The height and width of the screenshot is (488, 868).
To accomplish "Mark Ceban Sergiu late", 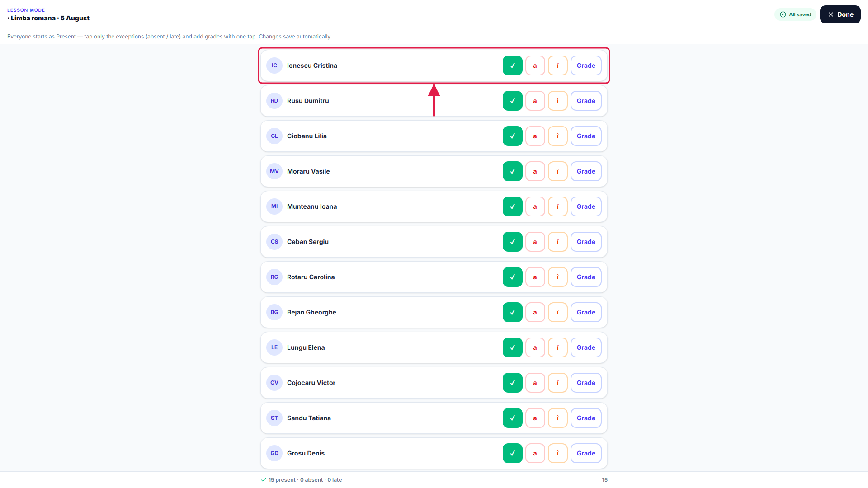I will click(557, 242).
